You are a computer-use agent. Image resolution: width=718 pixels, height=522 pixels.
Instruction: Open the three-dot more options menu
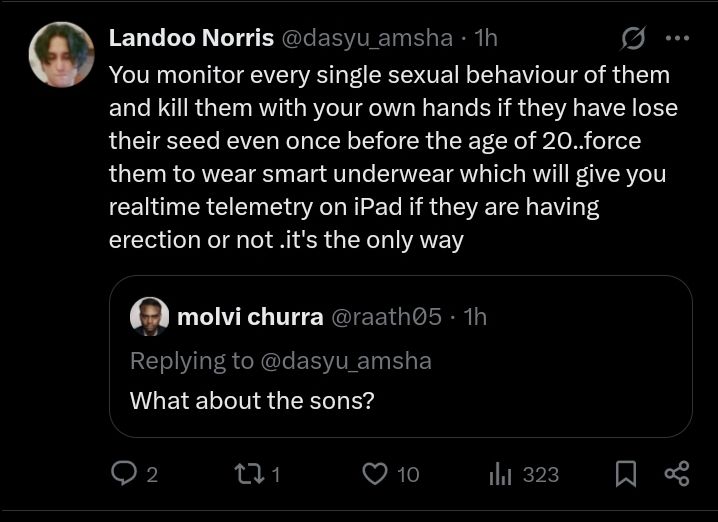tap(677, 39)
